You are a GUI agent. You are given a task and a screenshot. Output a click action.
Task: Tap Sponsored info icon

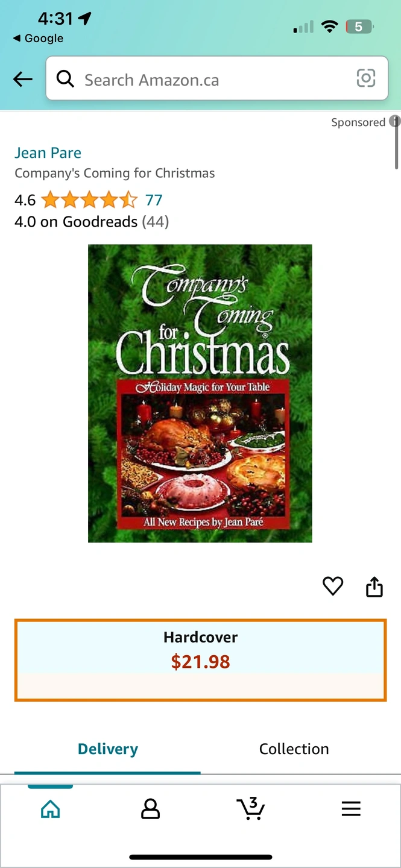(395, 121)
